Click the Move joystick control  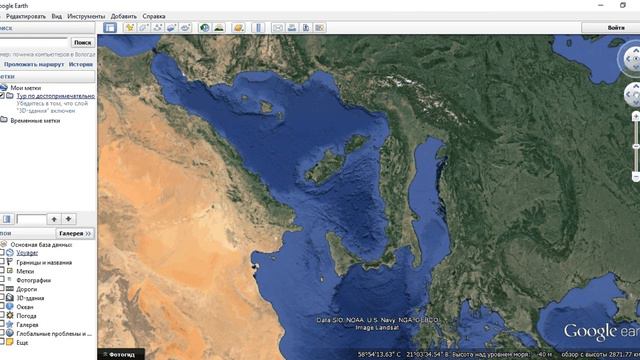point(633,95)
